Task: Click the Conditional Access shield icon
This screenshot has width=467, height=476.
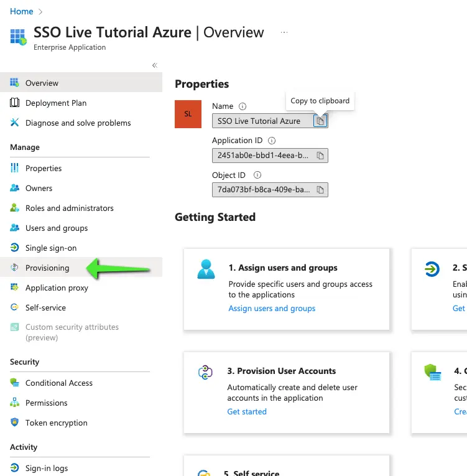Action: pyautogui.click(x=14, y=382)
